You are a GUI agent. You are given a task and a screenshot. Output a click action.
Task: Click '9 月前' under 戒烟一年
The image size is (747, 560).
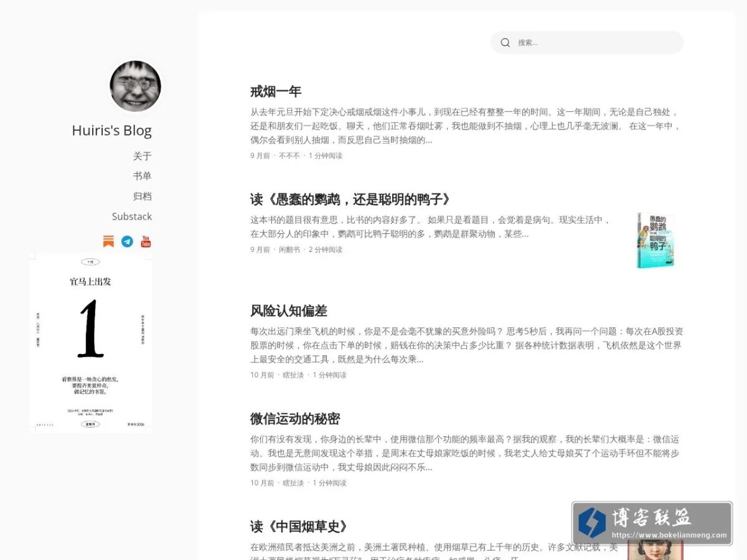point(260,156)
